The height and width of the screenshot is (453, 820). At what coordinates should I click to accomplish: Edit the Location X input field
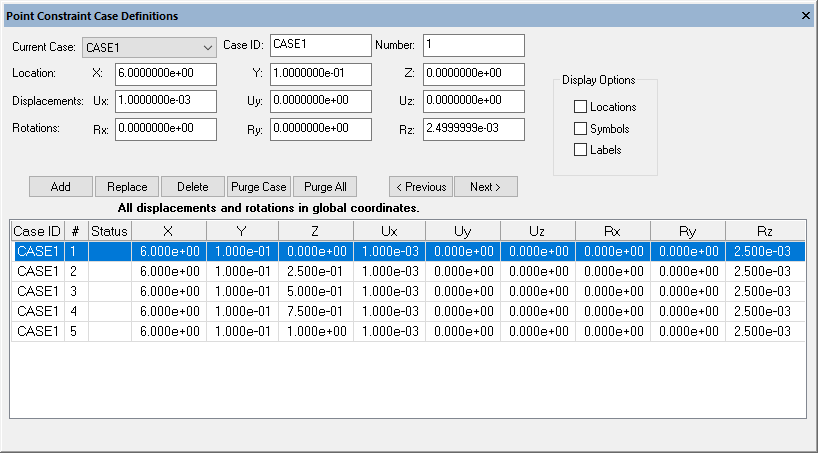point(166,74)
